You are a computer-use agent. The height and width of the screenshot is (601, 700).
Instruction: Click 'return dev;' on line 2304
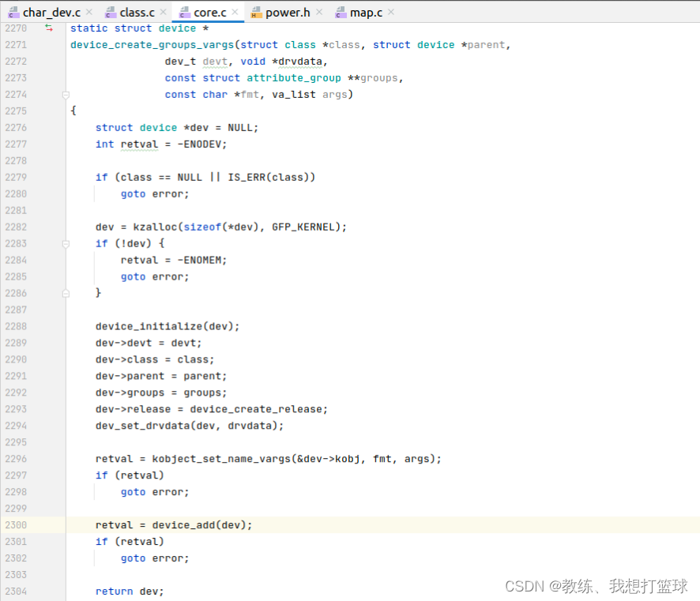[x=130, y=592]
